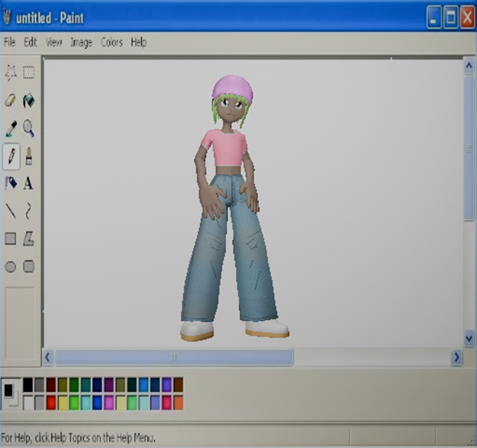The image size is (477, 448).
Task: Select the Text tool
Action: 28,183
